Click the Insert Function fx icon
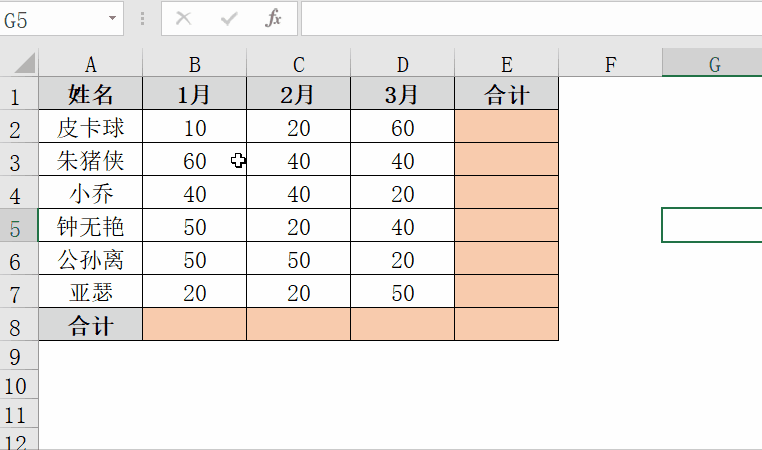The width and height of the screenshot is (762, 450). click(274, 18)
